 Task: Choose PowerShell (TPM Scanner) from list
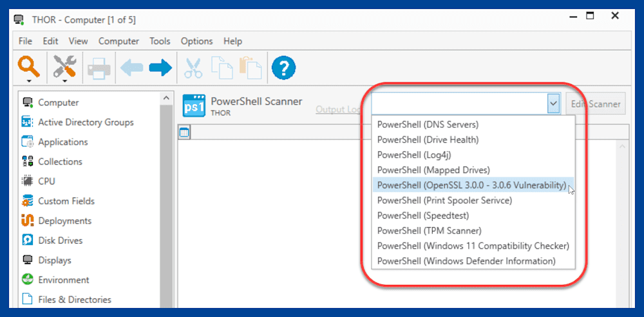[x=473, y=230]
